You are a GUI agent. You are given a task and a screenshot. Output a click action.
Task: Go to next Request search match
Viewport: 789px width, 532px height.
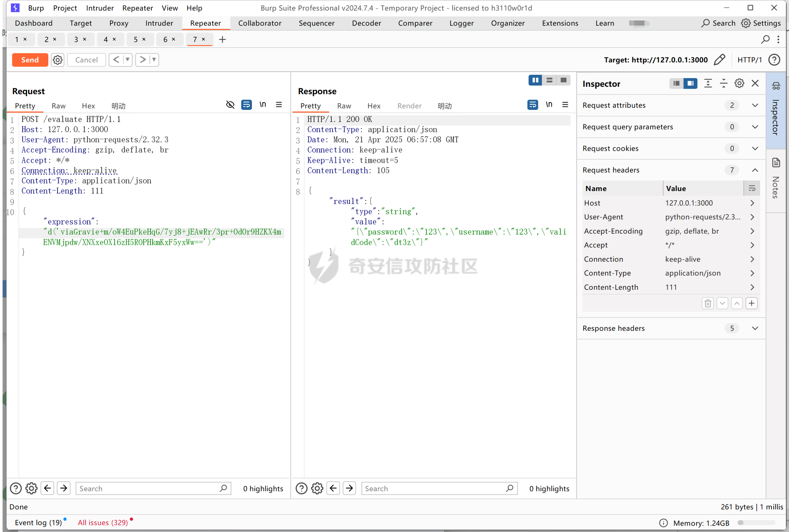64,489
